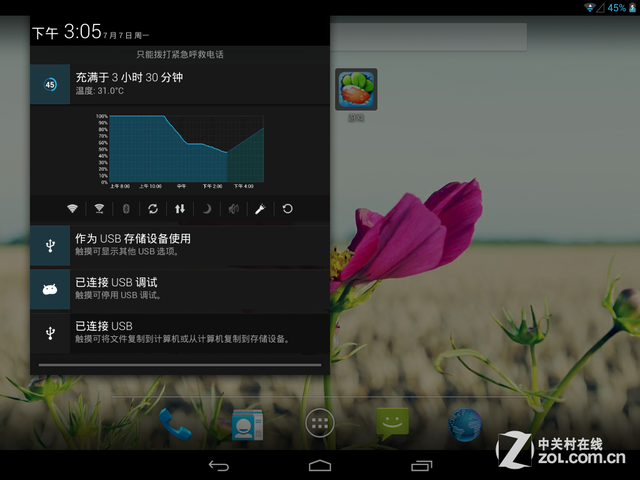
Task: Open the Contacts app in dock
Action: pos(246,424)
